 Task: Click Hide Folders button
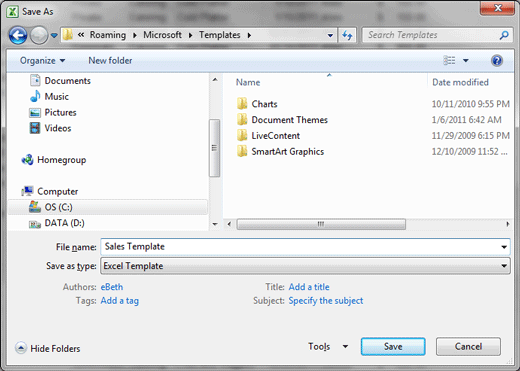tap(48, 348)
